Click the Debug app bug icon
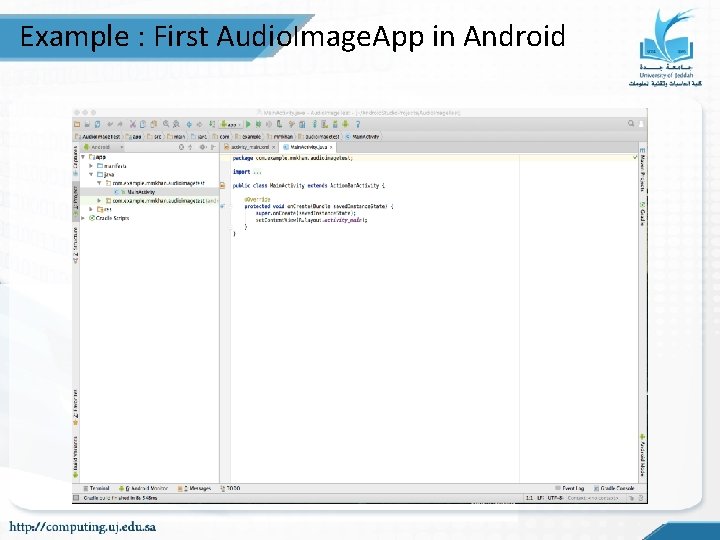The image size is (720, 540). 259,124
